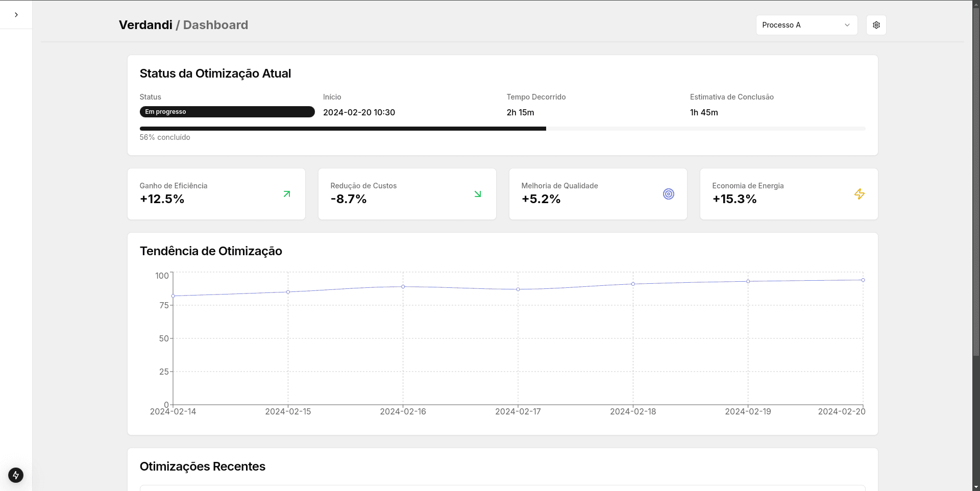980x491 pixels.
Task: Click the Tempo Decorrido label
Action: point(536,97)
